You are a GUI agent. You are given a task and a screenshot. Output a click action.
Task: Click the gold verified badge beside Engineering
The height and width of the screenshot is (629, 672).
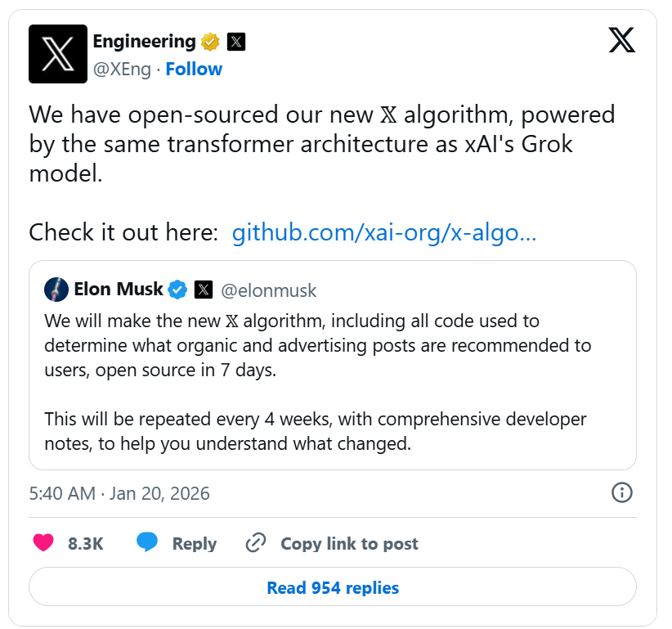coord(211,42)
